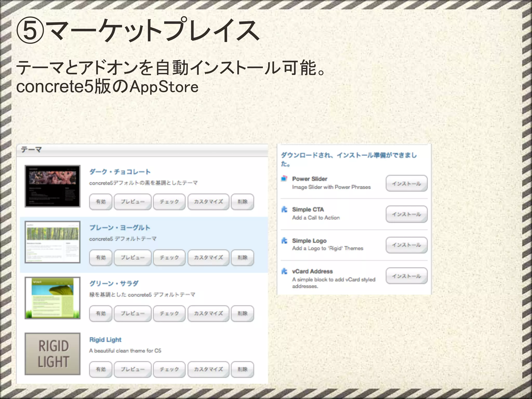Customize the ダーク・チョコレート theme
This screenshot has width=532, height=399.
tap(208, 202)
